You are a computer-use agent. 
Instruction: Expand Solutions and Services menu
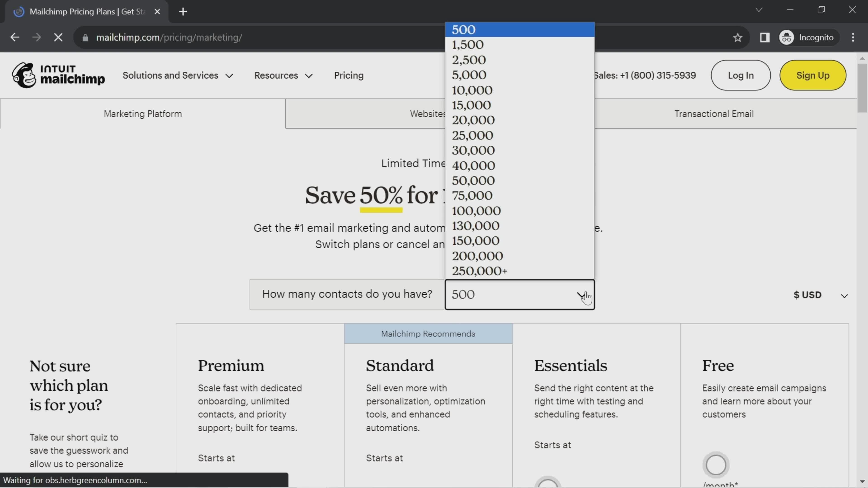pos(178,75)
